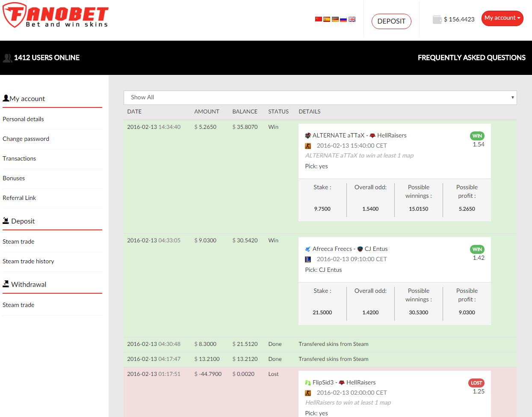This screenshot has width=532, height=417.
Task: Open Personal details page
Action: click(23, 119)
